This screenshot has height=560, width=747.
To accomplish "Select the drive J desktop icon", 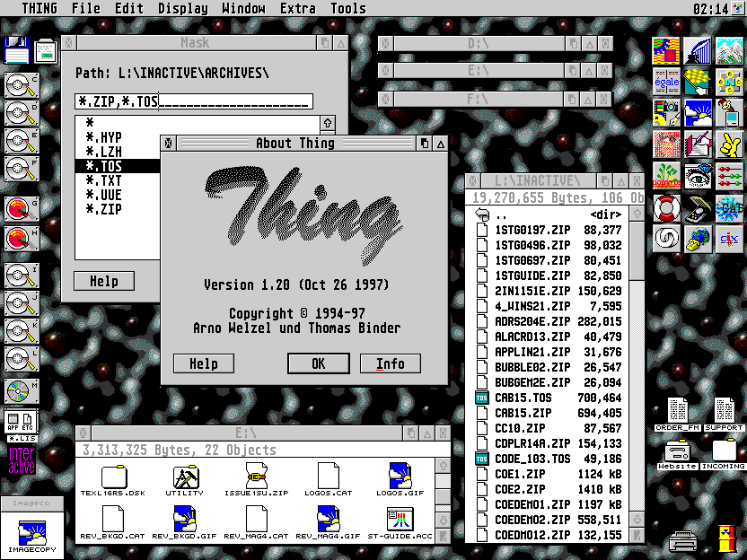I will [22, 303].
